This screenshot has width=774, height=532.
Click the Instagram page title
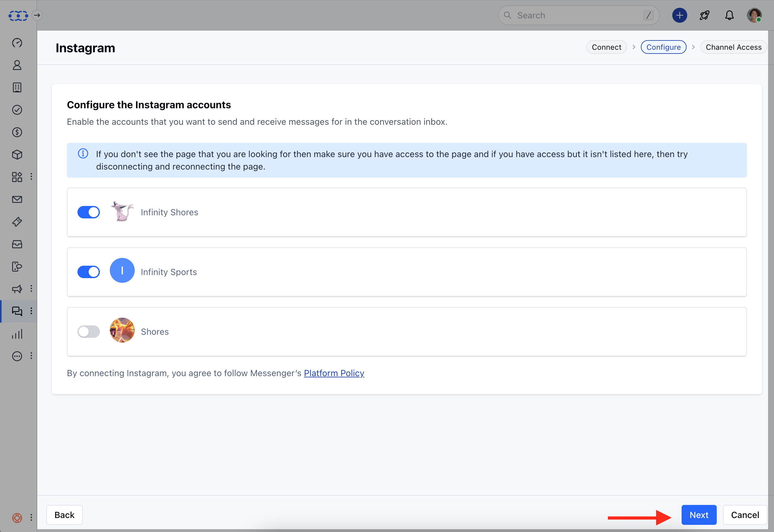point(85,48)
